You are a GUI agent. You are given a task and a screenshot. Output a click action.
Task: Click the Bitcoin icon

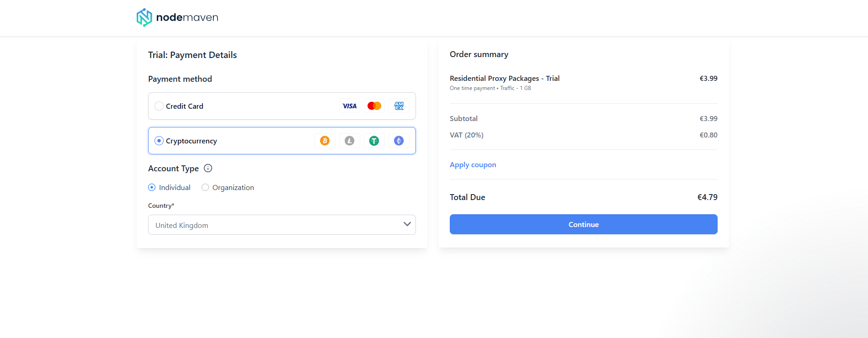tap(325, 141)
